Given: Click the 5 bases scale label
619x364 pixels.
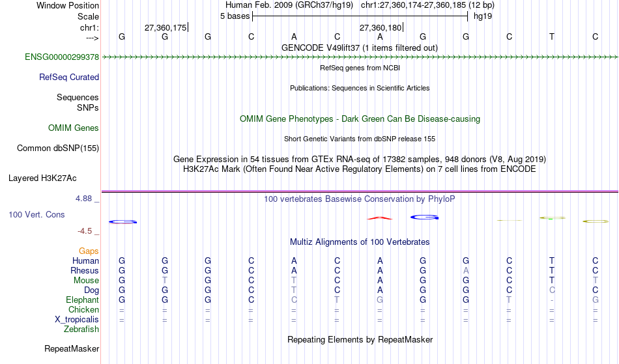Looking at the screenshot, I should [x=235, y=16].
